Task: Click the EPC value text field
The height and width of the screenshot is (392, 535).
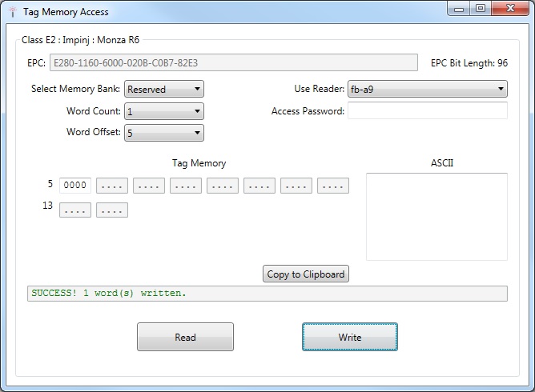Action: click(233, 62)
